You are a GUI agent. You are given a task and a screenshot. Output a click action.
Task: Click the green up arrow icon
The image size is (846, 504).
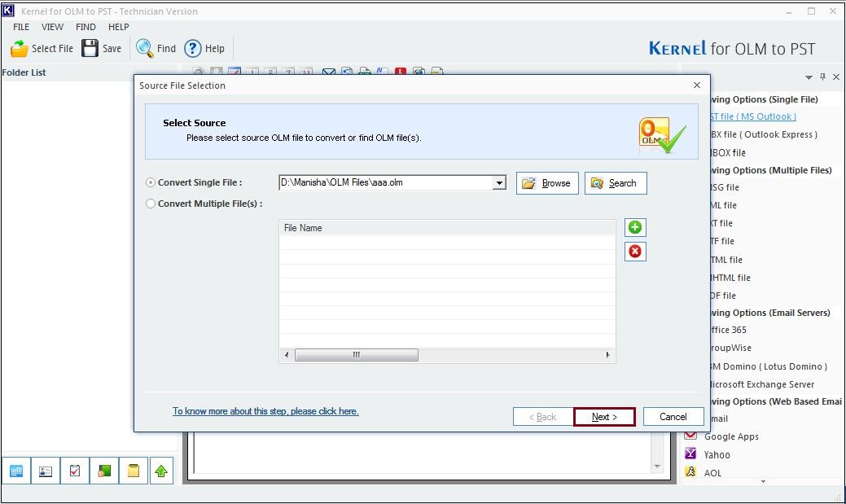click(160, 471)
